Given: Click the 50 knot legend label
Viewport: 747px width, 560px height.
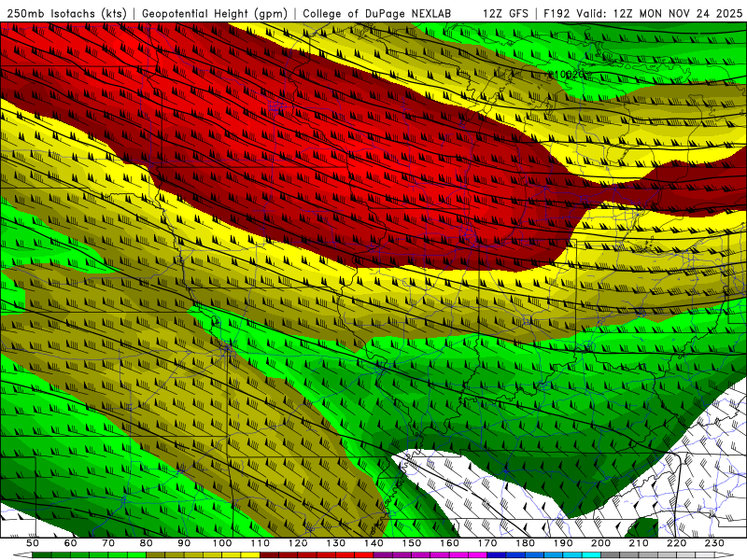Looking at the screenshot, I should tap(33, 543).
